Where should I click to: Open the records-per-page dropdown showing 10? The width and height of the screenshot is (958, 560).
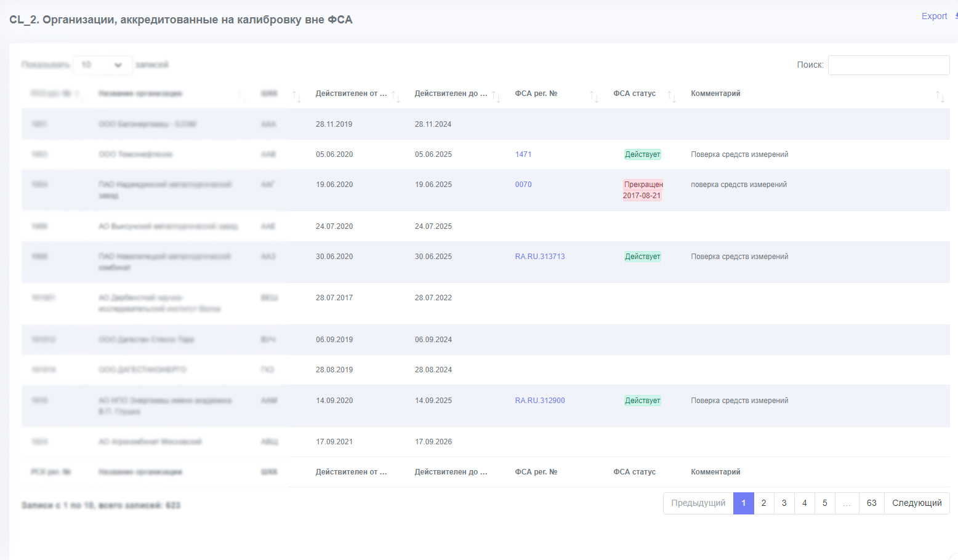(x=102, y=65)
